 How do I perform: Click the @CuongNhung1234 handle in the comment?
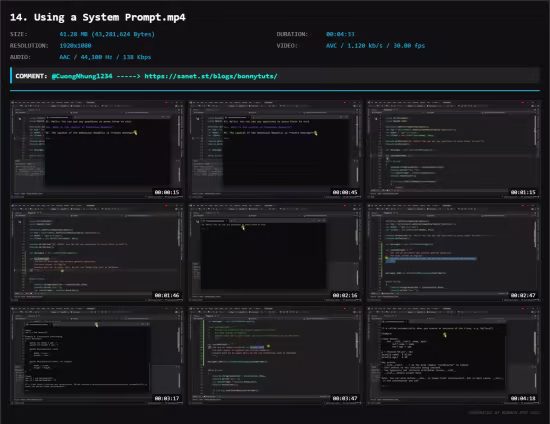point(82,76)
